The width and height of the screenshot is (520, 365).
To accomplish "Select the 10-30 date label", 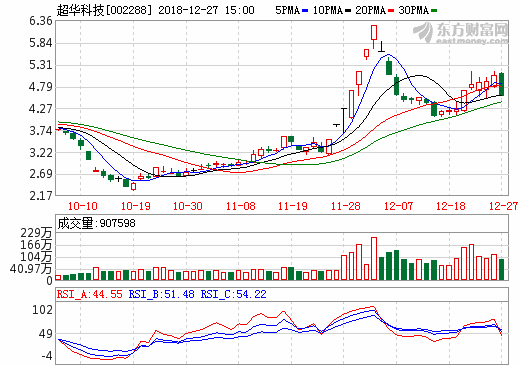I will pos(188,206).
